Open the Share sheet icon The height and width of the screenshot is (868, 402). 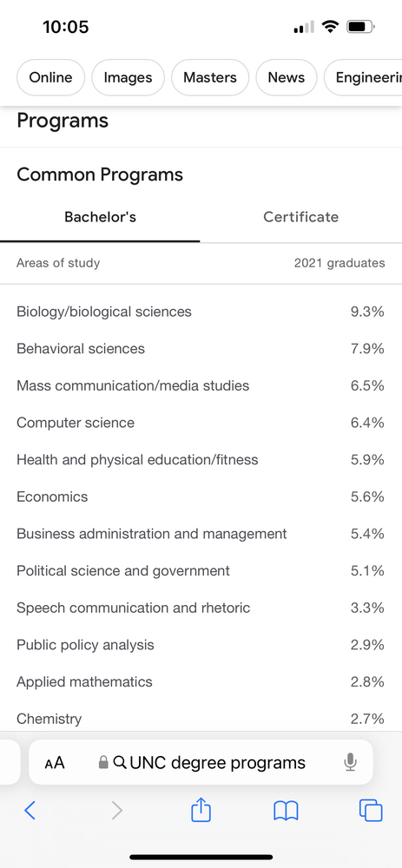tap(201, 810)
